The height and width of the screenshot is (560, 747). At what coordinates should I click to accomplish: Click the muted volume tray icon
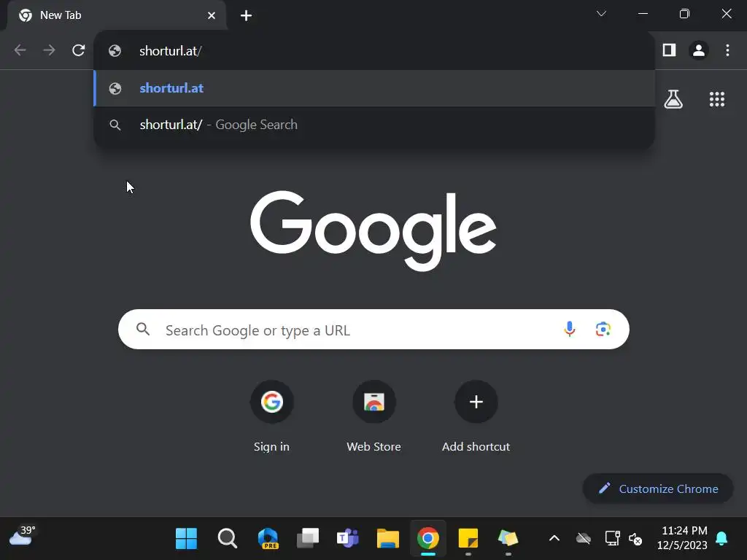635,539
